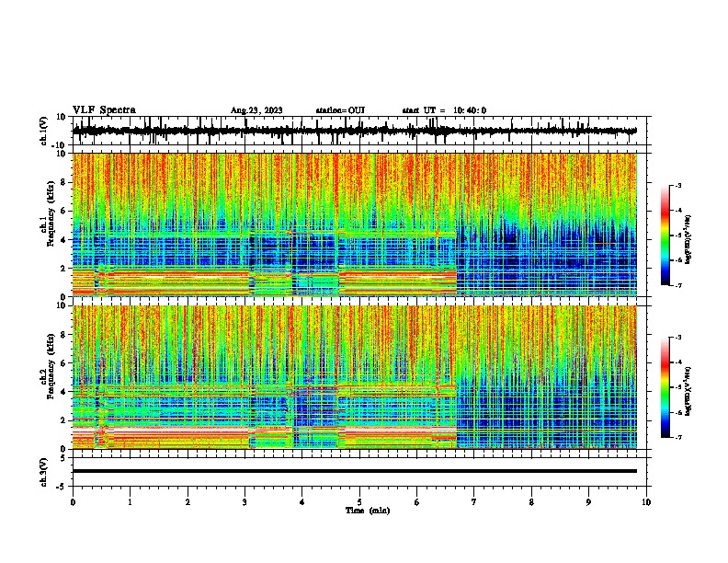Click the "Aug.23, 2023" date label
This screenshot has width=728, height=563.
coord(256,110)
